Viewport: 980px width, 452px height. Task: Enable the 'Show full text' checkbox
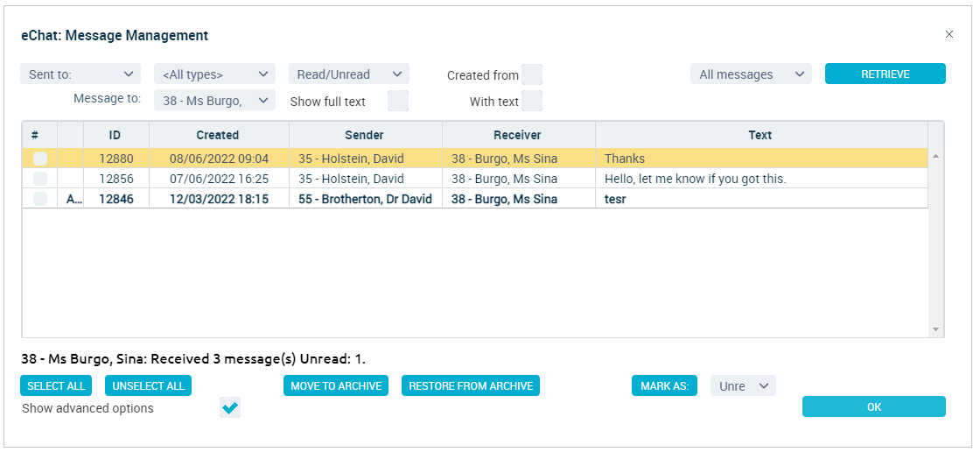398,101
